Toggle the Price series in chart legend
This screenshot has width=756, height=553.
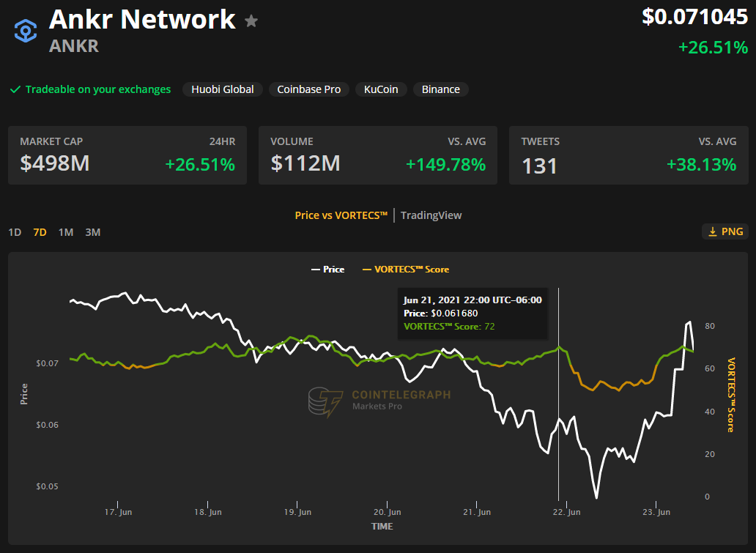tap(327, 270)
